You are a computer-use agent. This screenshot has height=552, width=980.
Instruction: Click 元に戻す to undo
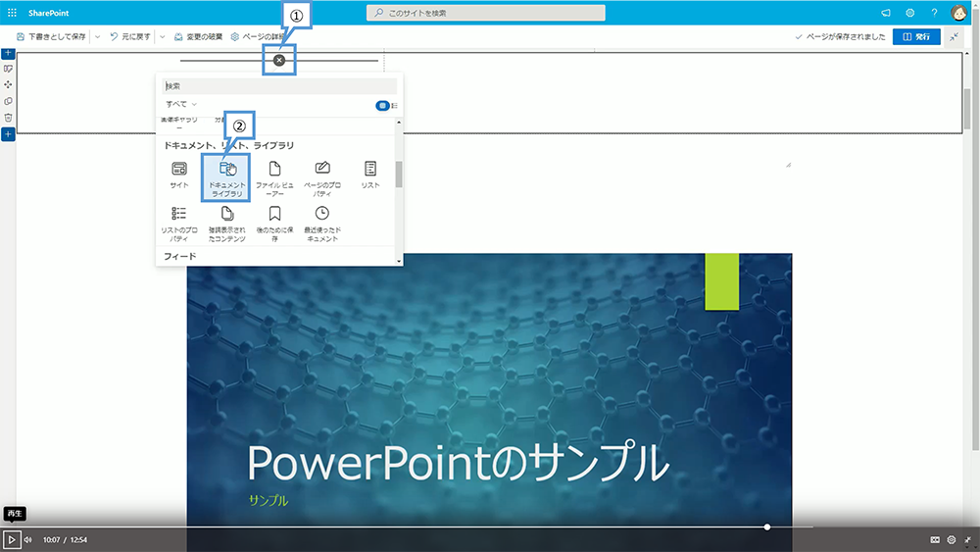[x=130, y=37]
